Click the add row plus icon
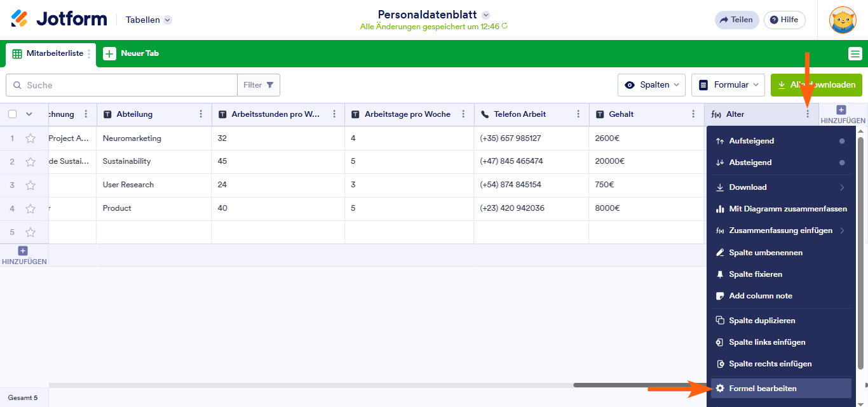 (x=23, y=251)
